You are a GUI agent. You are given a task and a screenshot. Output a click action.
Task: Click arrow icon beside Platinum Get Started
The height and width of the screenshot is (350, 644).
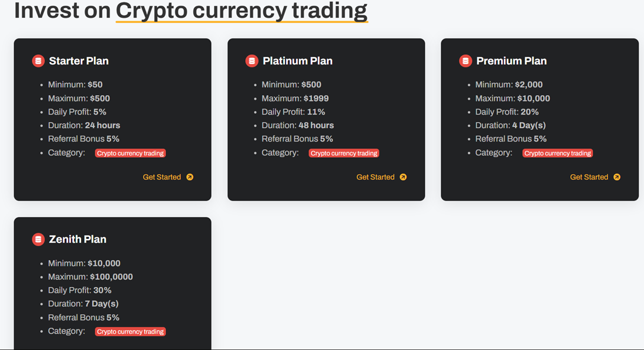[403, 177]
